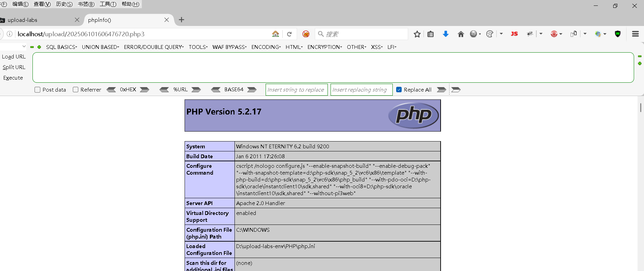Click the 搜索 search box
The width and height of the screenshot is (644, 271).
click(361, 34)
